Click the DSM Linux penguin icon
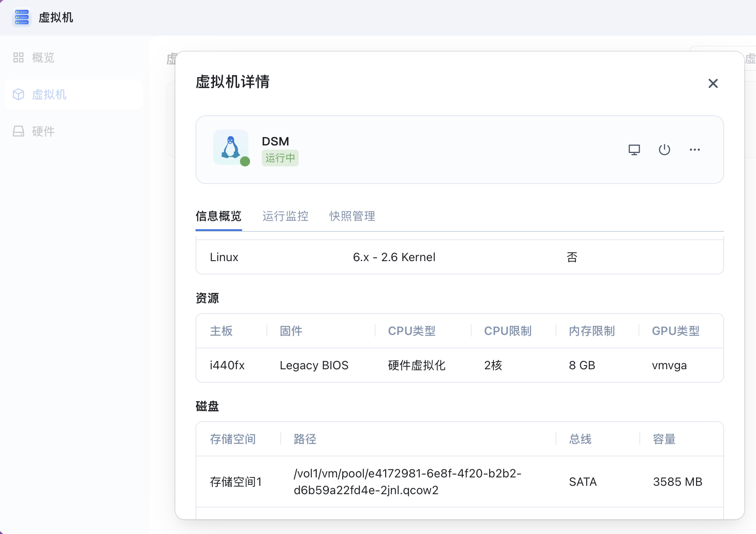756x534 pixels. (x=231, y=147)
